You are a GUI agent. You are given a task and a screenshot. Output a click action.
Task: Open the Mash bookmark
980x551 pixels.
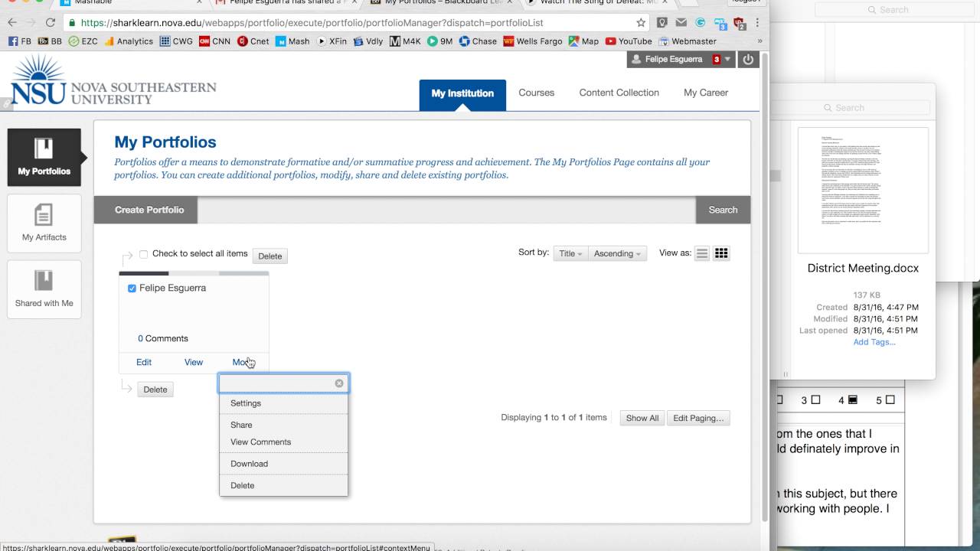pyautogui.click(x=292, y=41)
